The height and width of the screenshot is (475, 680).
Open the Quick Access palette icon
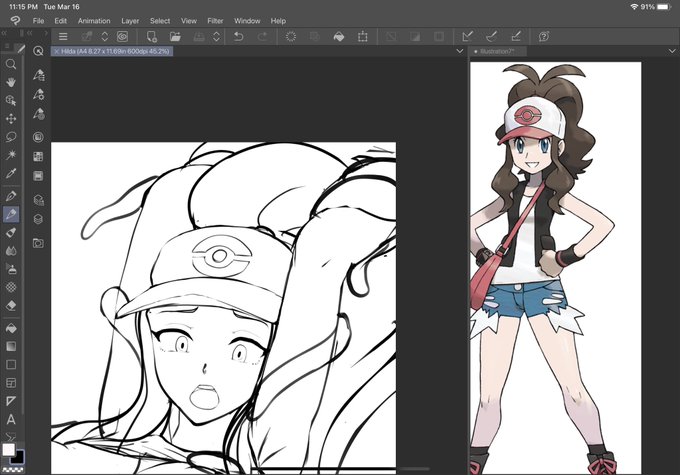38,51
